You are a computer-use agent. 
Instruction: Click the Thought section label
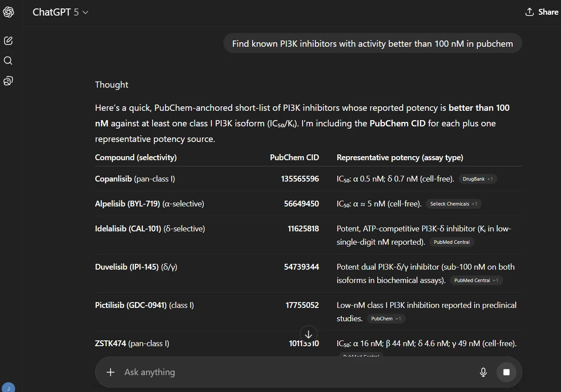(111, 85)
